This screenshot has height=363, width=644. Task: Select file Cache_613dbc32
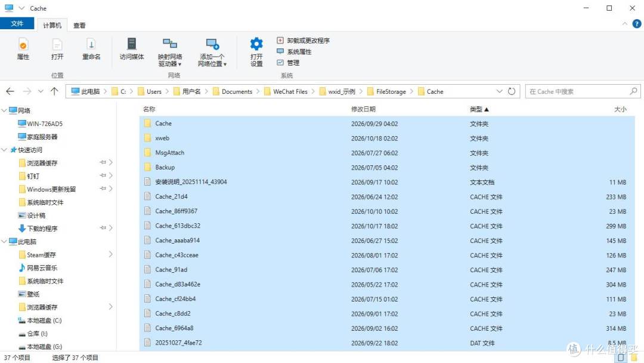click(387, 226)
